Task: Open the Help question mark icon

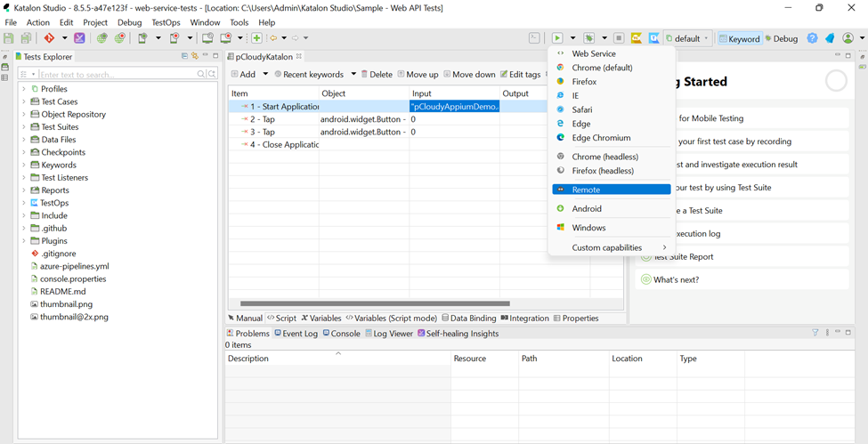Action: 812,38
